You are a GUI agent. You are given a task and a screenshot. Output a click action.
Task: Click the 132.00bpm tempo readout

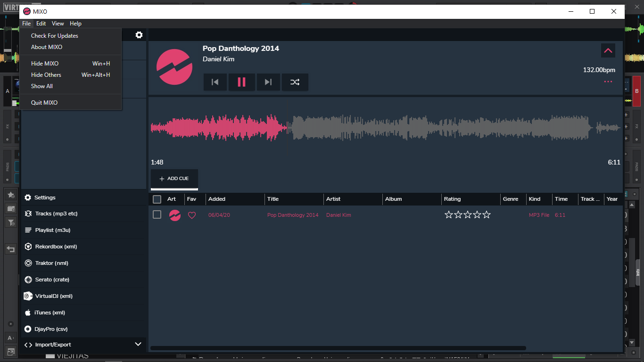pyautogui.click(x=599, y=70)
